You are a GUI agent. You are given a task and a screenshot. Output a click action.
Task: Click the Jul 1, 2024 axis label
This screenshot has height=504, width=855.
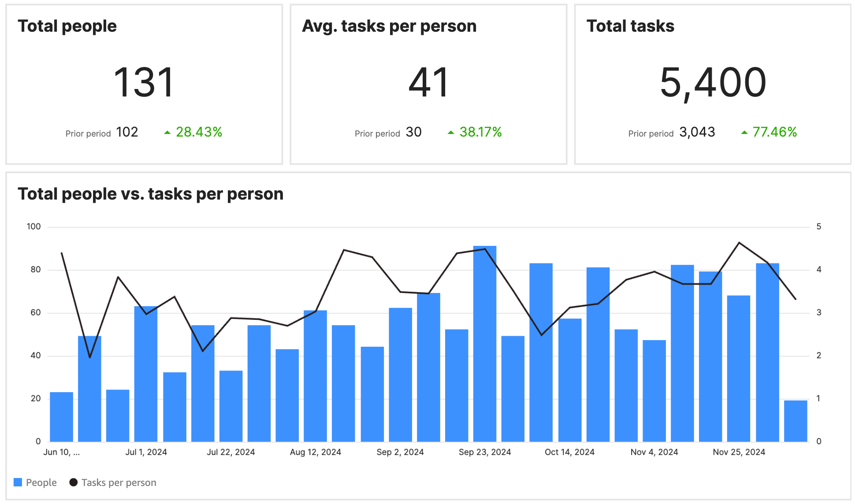tap(146, 452)
